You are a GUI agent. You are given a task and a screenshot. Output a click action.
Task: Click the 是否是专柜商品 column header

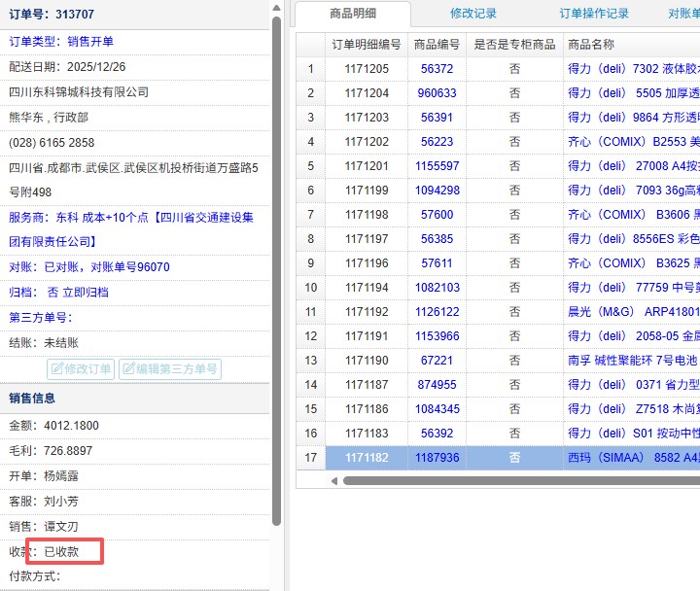point(514,45)
